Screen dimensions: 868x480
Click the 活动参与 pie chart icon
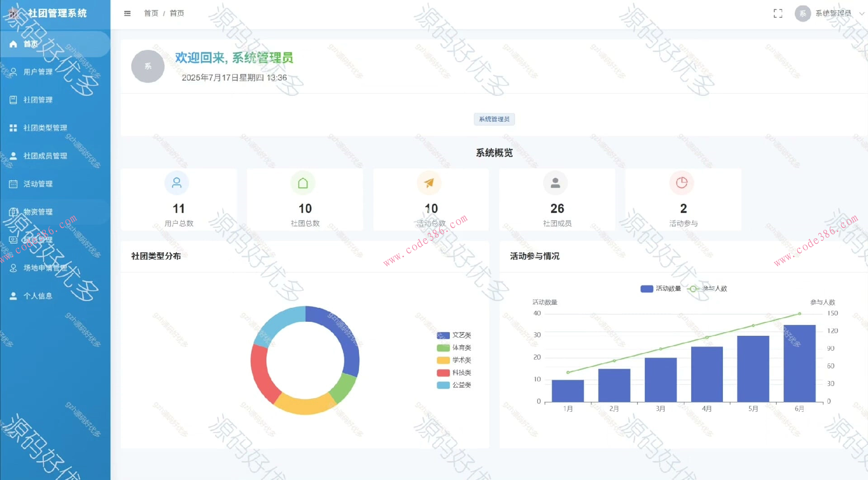coord(682,183)
